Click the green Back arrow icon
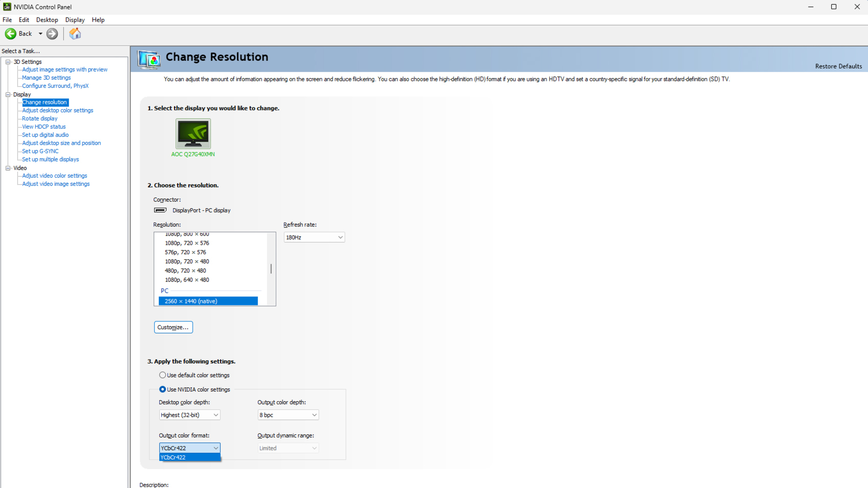868x488 pixels. pyautogui.click(x=10, y=34)
